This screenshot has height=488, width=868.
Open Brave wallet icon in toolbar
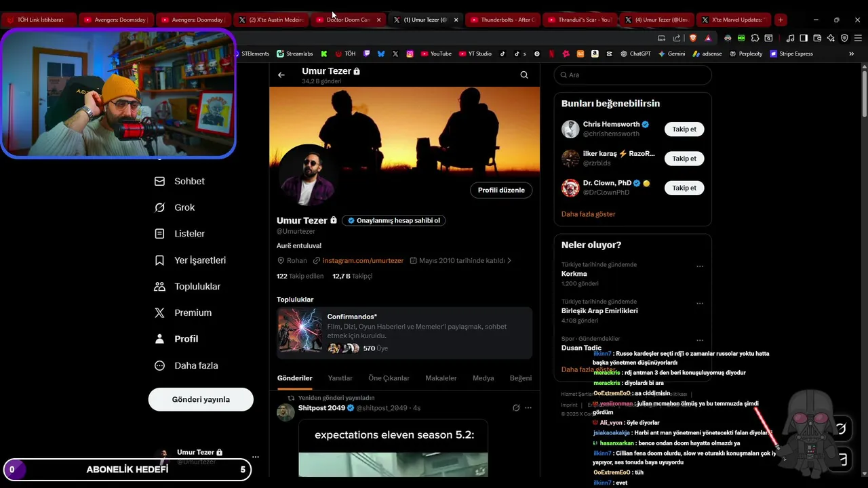pos(817,38)
